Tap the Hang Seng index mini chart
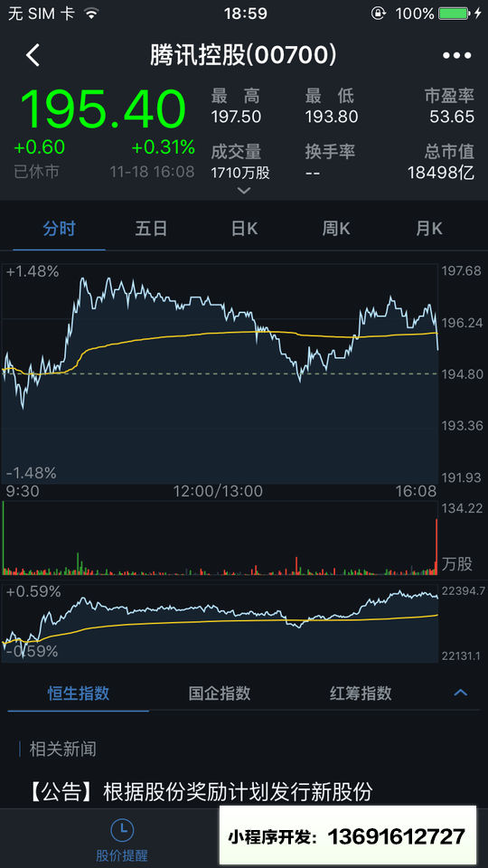Image resolution: width=488 pixels, height=868 pixels. click(220, 623)
